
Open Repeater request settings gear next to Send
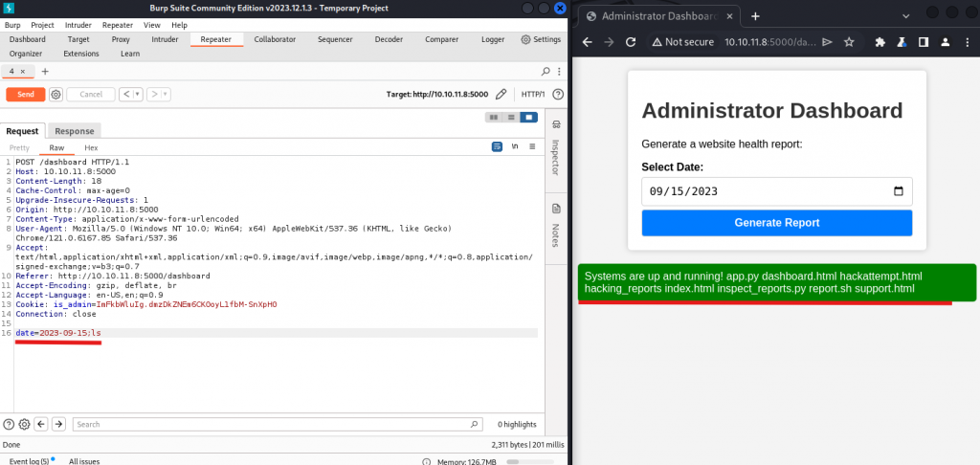56,95
